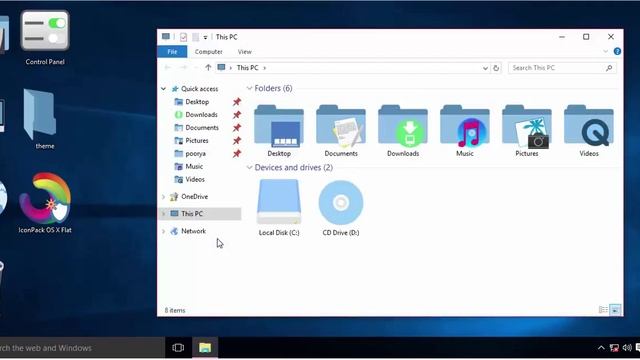Unpin Documents from Quick access

(x=237, y=128)
